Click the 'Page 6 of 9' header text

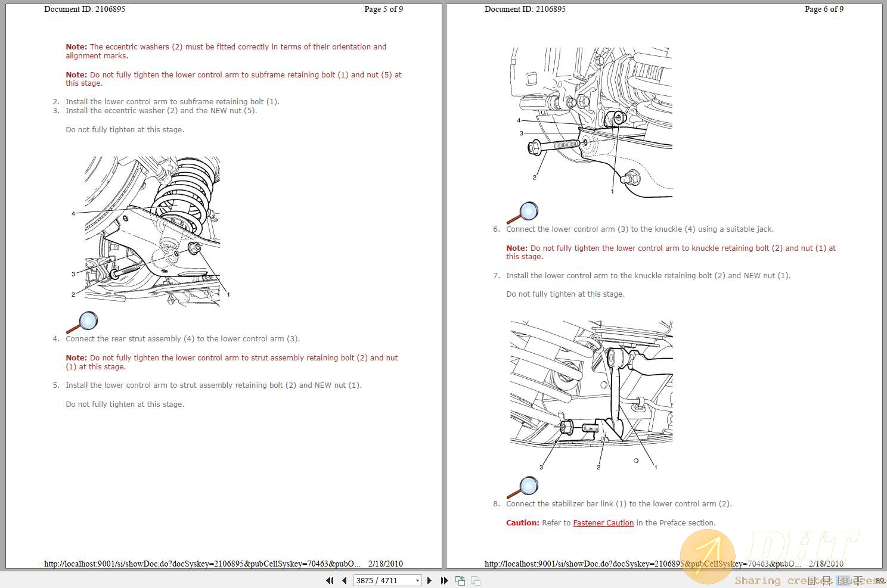point(824,9)
